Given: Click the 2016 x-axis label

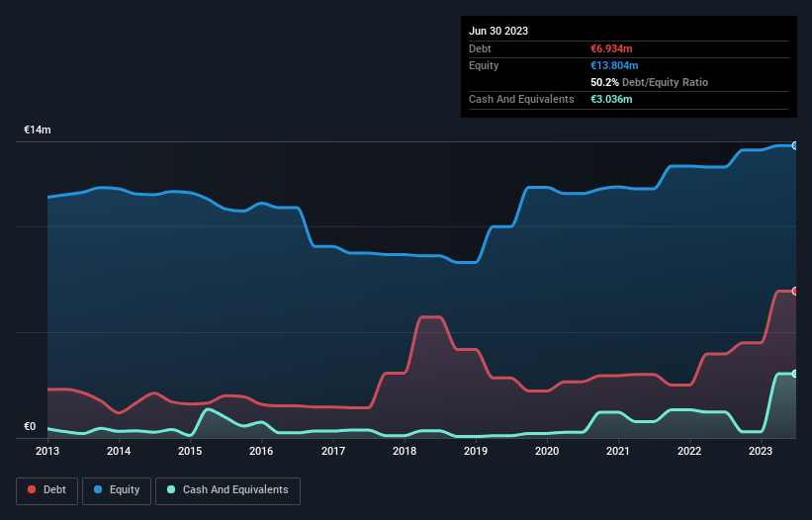Looking at the screenshot, I should [261, 451].
